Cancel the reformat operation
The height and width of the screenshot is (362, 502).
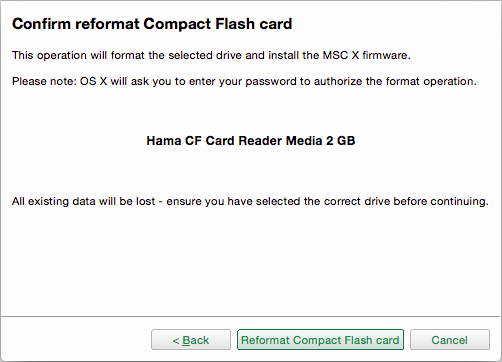point(450,340)
